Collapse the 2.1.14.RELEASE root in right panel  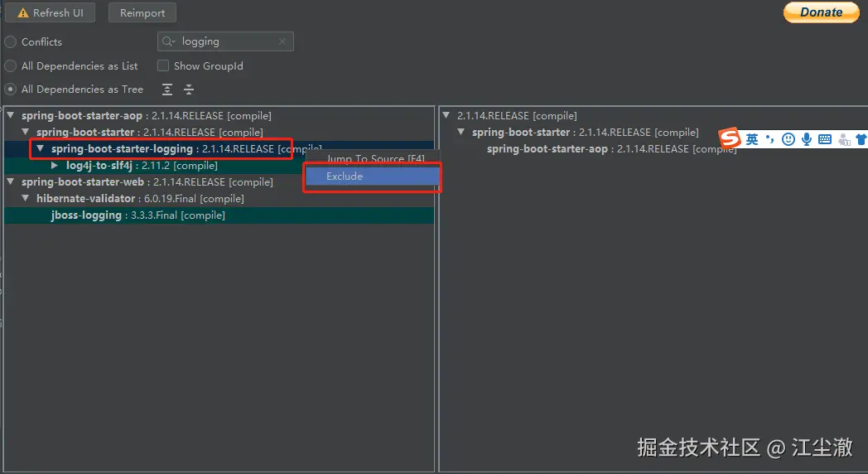click(x=446, y=116)
